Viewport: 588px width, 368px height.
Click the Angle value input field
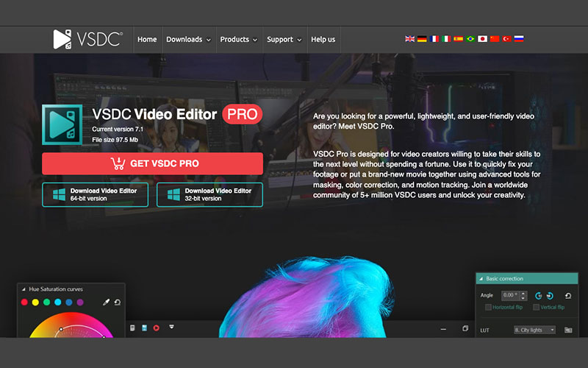point(510,296)
